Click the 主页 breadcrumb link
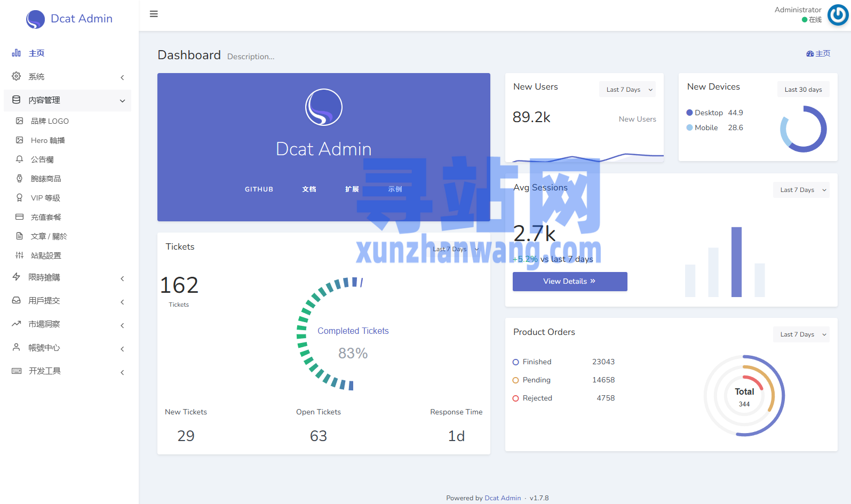 click(x=823, y=53)
